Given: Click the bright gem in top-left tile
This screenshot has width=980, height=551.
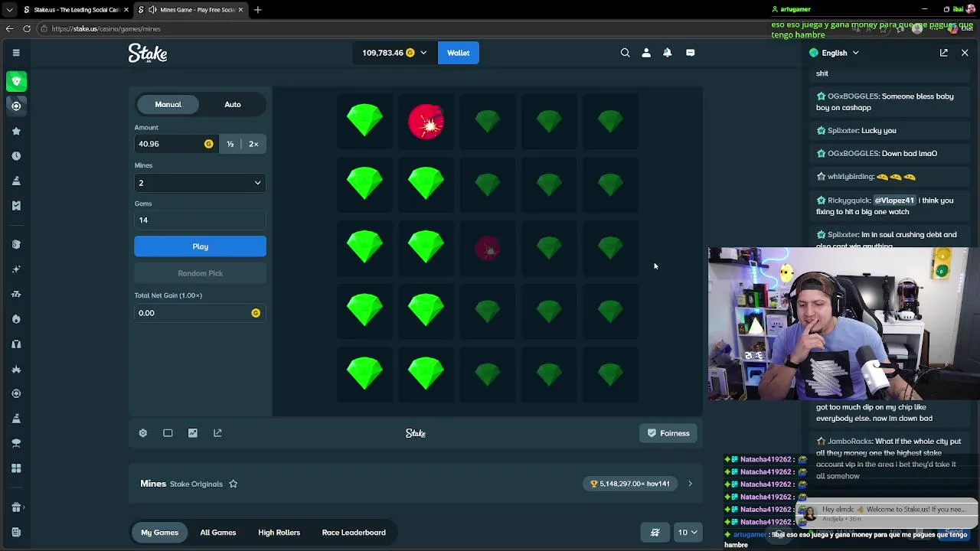Looking at the screenshot, I should [364, 121].
